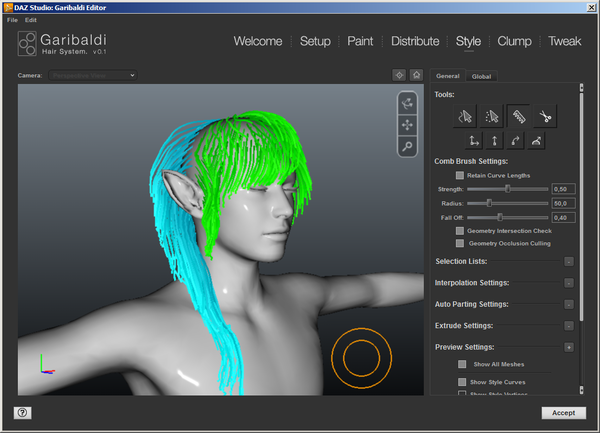Screen dimensions: 600x433
Task: Click the home reset view icon
Action: 416,75
